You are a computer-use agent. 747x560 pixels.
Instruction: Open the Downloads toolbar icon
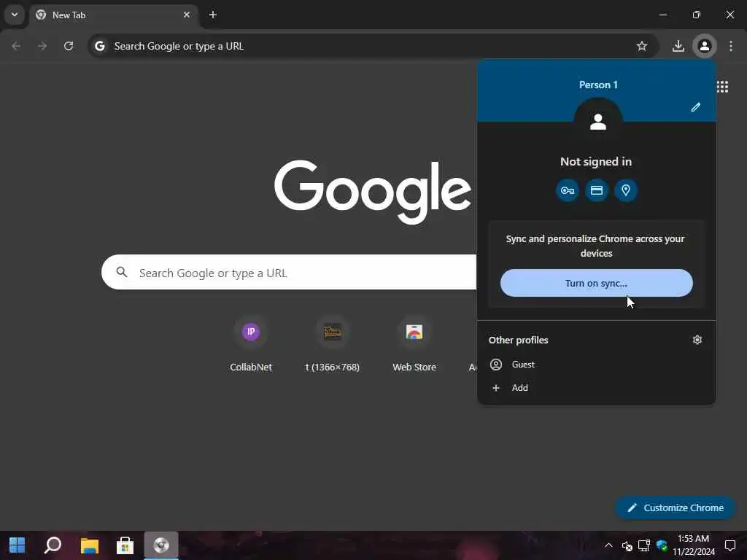click(678, 46)
